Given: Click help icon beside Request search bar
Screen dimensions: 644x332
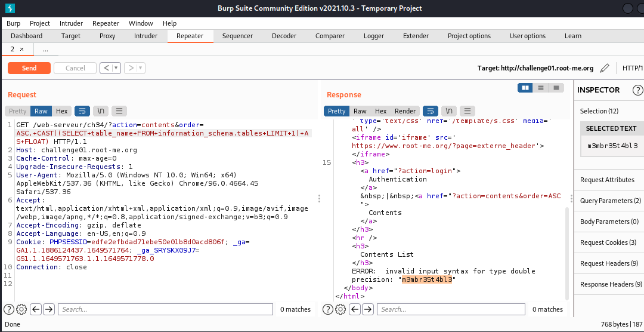Looking at the screenshot, I should [x=9, y=309].
